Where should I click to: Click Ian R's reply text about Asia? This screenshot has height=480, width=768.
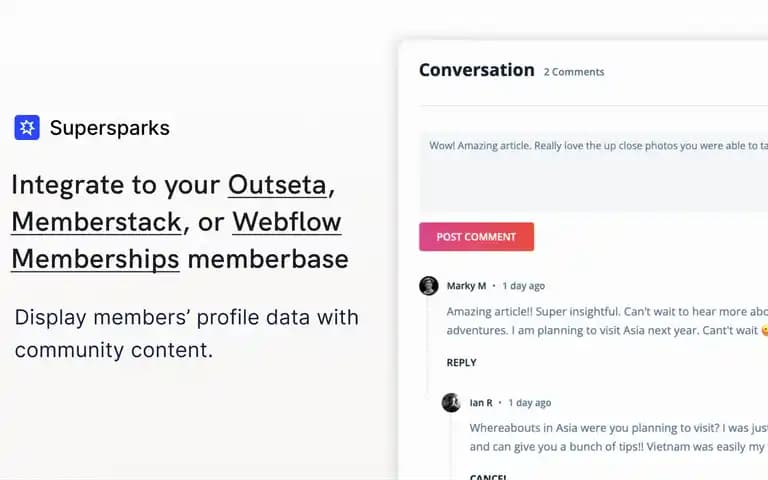coord(619,437)
